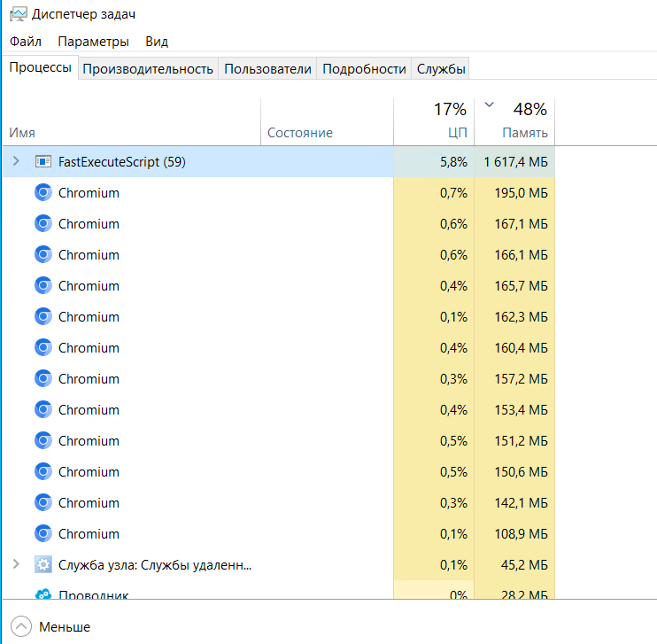This screenshot has width=657, height=644.
Task: Expand the Служба узла service group
Action: [x=15, y=565]
